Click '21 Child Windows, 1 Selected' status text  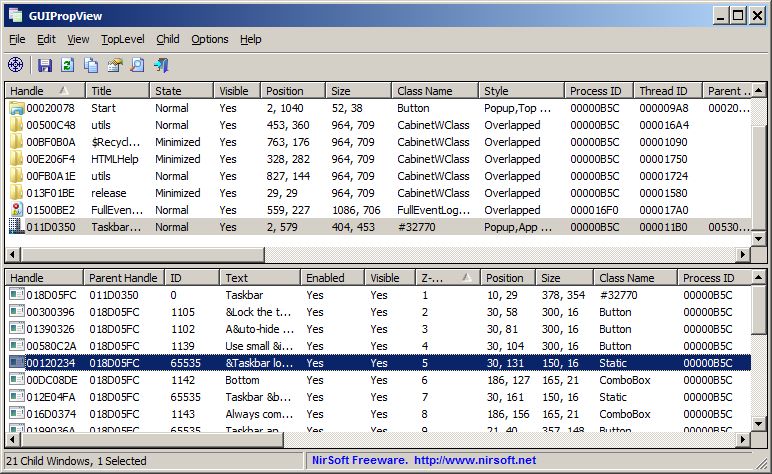(76, 461)
